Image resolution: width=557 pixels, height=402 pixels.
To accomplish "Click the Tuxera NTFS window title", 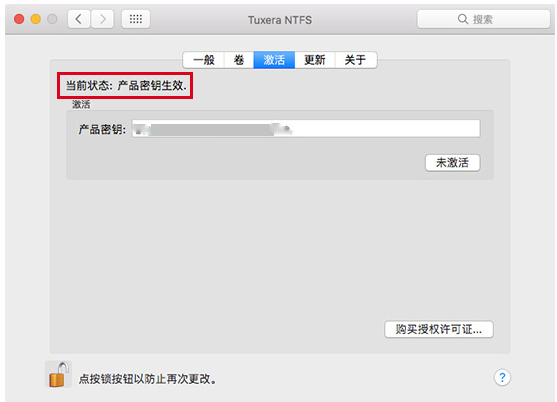I will pos(280,20).
